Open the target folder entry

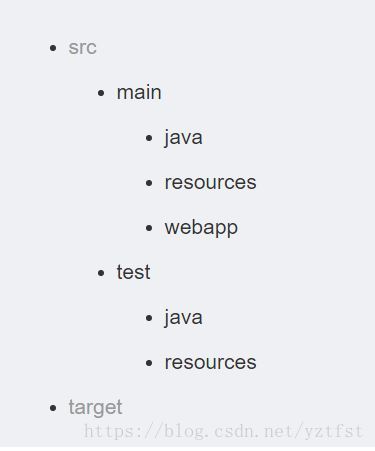[x=95, y=408]
